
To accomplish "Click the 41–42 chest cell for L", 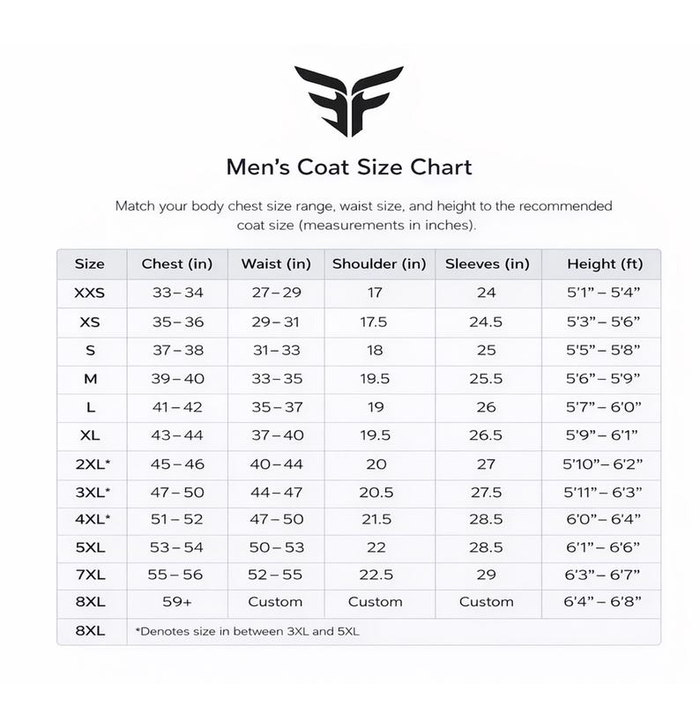I will (x=177, y=407).
